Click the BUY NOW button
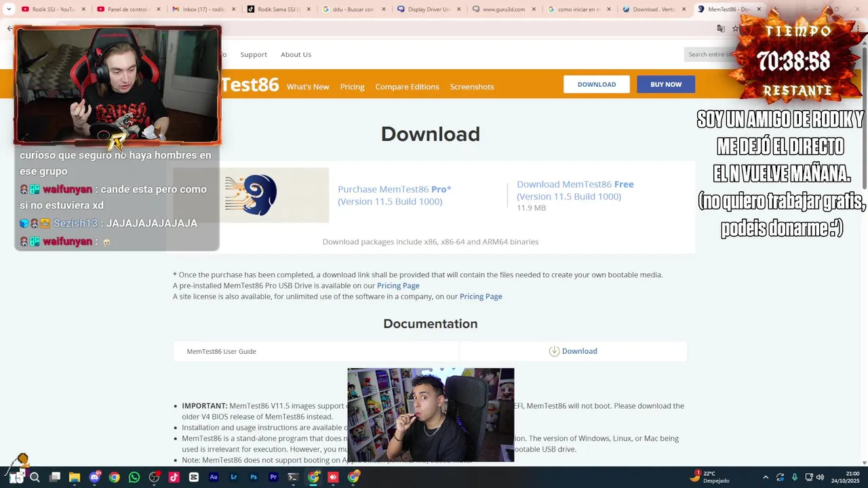Screen dimensions: 868x488 (666, 84)
